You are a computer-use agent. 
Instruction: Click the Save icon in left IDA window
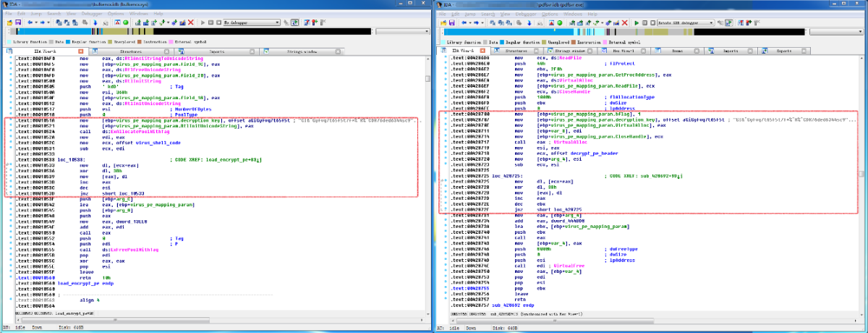[17, 22]
